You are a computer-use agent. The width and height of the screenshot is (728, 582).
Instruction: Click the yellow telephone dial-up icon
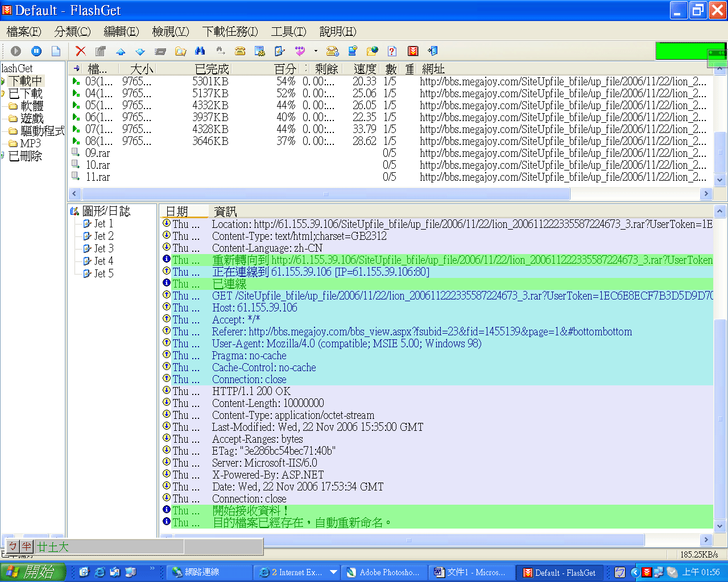point(240,51)
